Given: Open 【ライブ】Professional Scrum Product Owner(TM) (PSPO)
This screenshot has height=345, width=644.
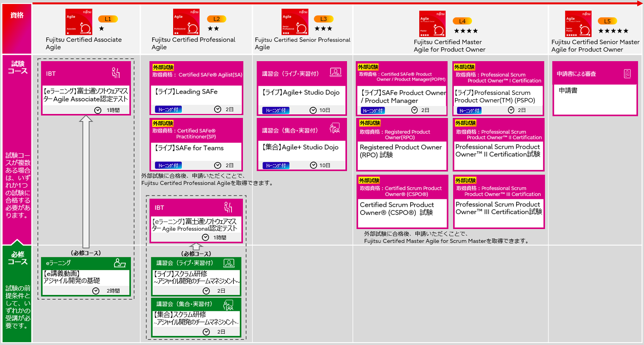Looking at the screenshot, I should (x=495, y=96).
